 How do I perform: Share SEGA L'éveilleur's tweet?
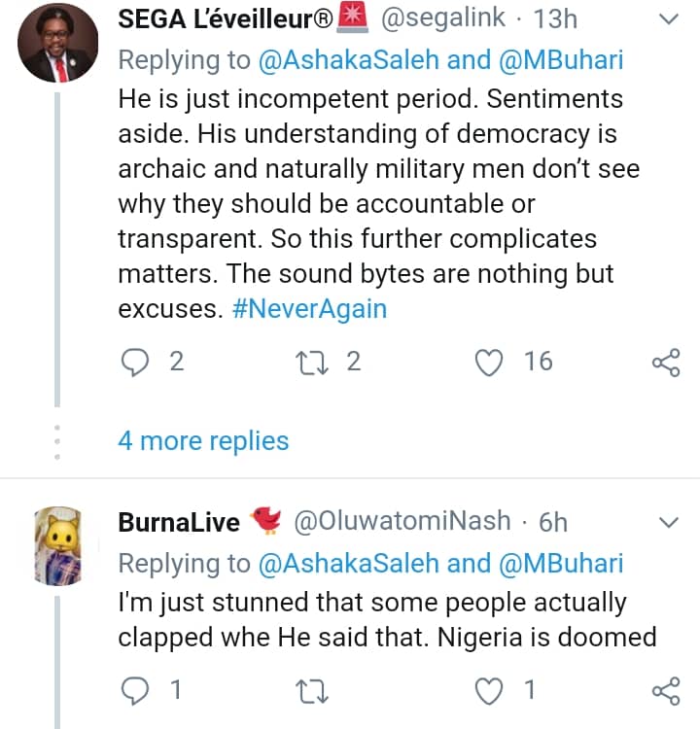tap(665, 363)
